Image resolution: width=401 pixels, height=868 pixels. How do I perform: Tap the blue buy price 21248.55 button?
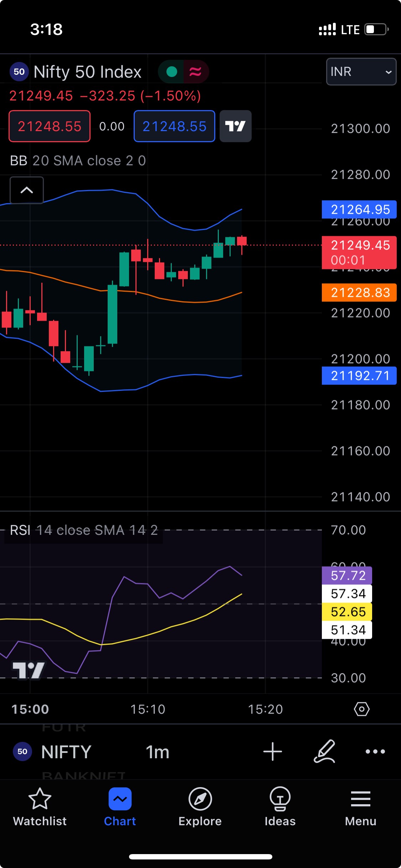[174, 126]
